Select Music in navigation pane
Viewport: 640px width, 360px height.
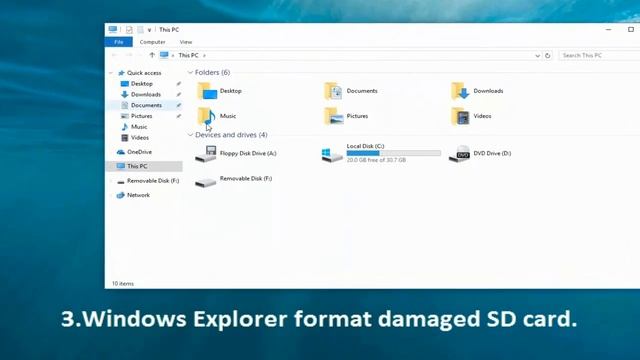(x=139, y=127)
